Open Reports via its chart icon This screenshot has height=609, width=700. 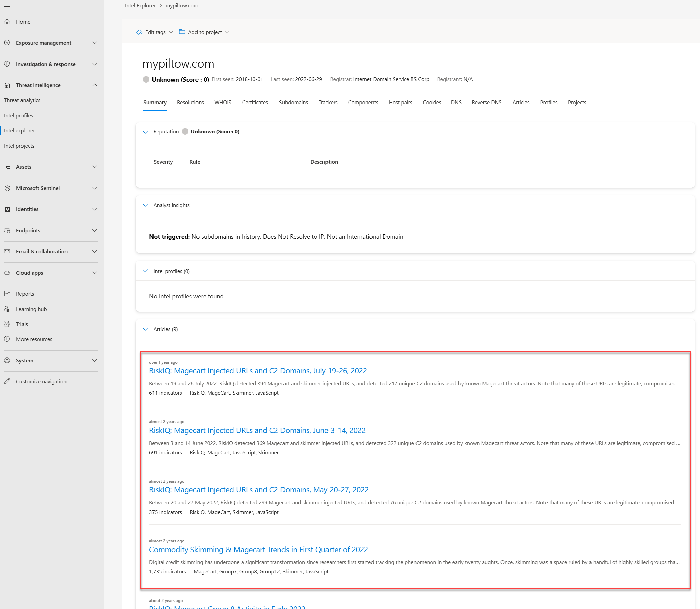[x=7, y=294]
